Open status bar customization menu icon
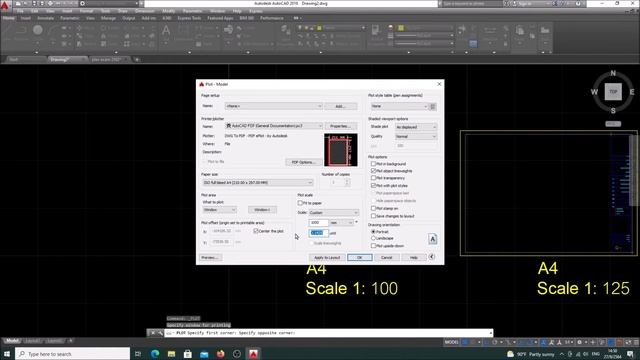Image resolution: width=640 pixels, height=360 pixels. pyautogui.click(x=635, y=342)
